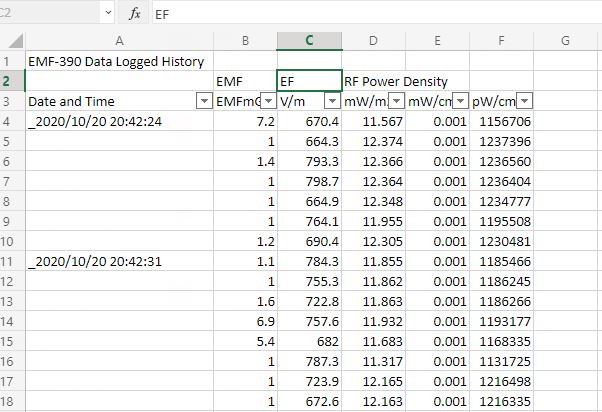Click cell with value 787.3

309,361
